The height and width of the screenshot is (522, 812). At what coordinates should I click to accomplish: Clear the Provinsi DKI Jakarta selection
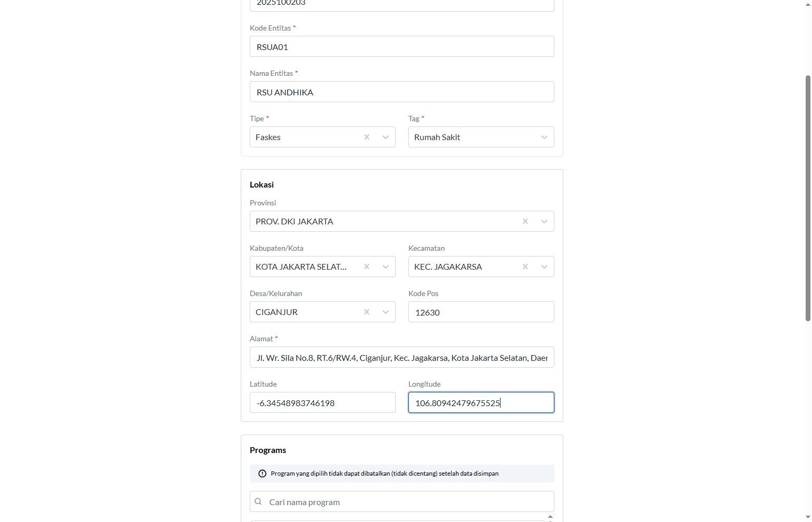pyautogui.click(x=525, y=221)
